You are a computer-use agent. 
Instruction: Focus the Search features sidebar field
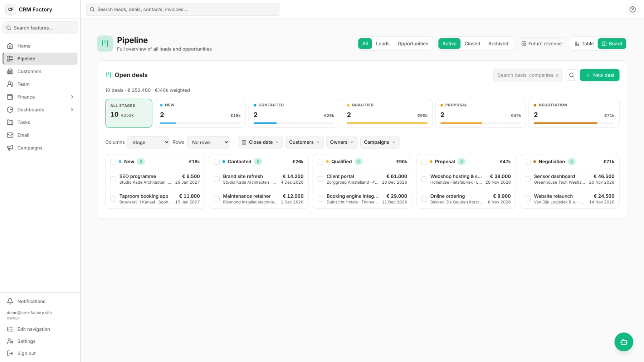tap(40, 28)
